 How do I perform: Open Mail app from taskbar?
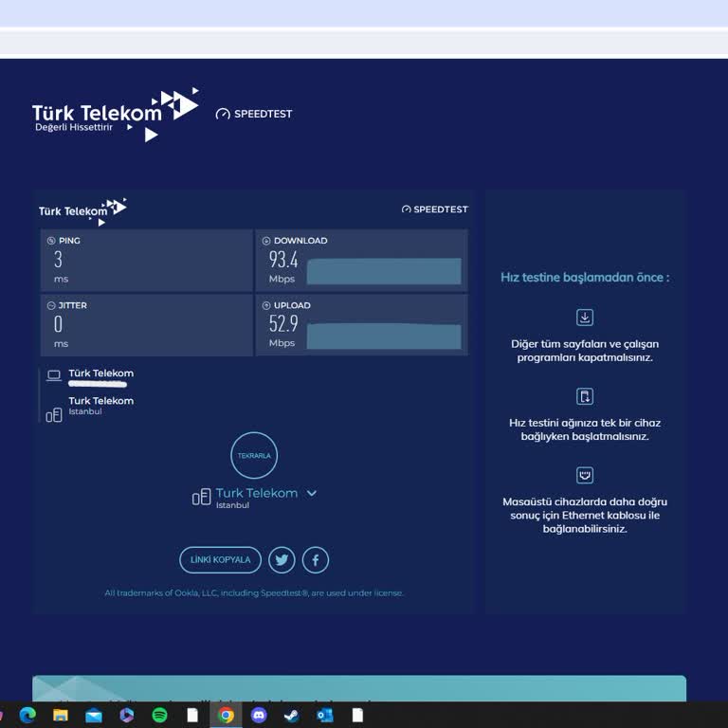[x=93, y=715]
